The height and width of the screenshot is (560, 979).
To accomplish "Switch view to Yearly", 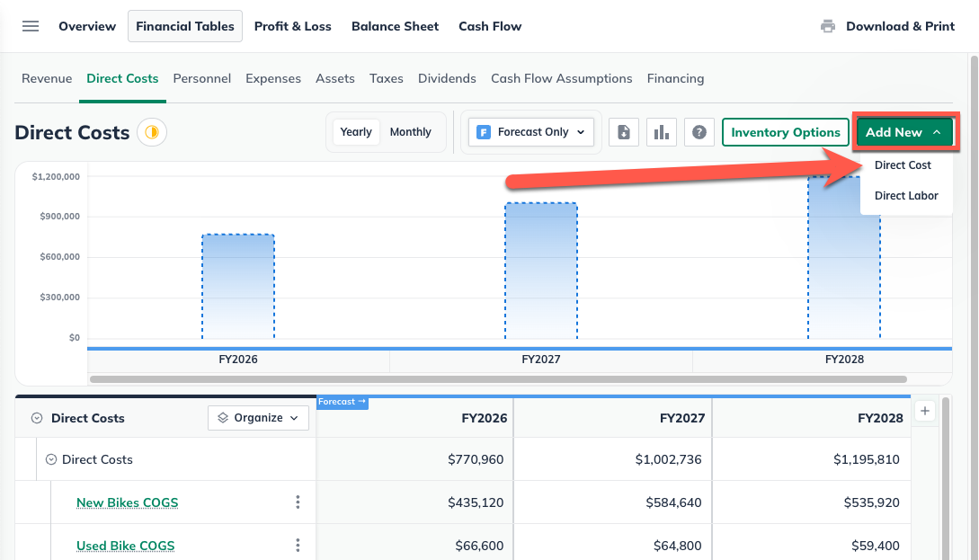I will pyautogui.click(x=356, y=132).
